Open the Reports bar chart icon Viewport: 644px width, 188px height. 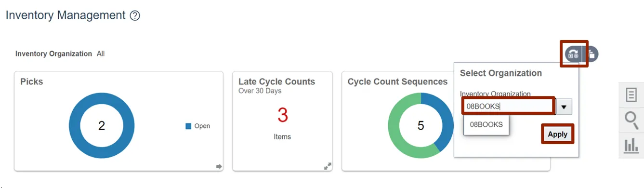[631, 146]
